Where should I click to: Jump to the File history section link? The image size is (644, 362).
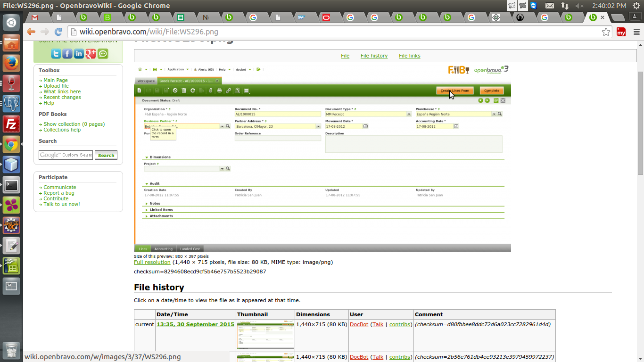point(374,56)
